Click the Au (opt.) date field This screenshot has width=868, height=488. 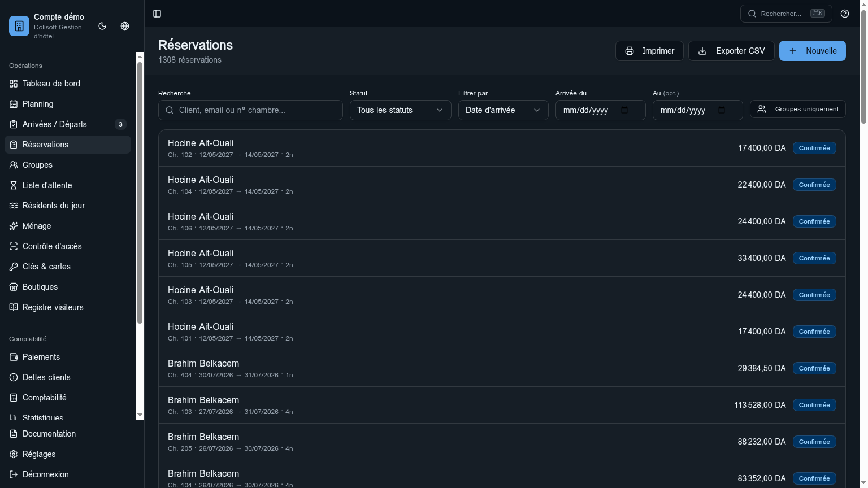698,110
